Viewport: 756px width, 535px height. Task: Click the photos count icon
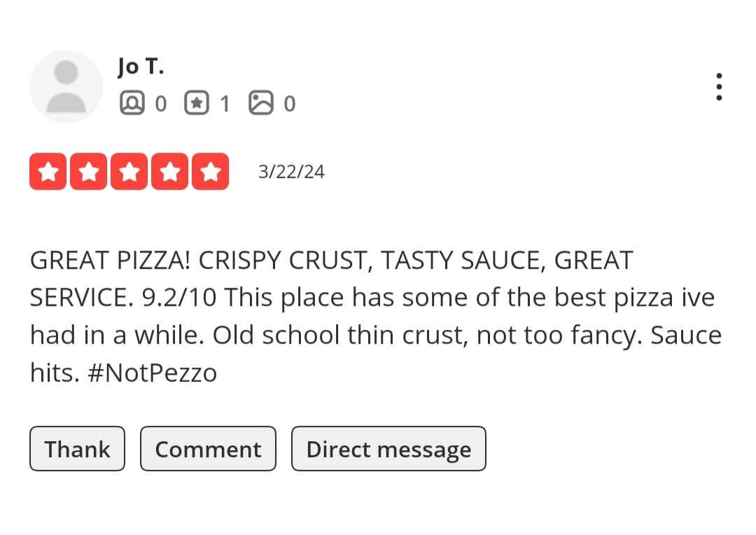[x=260, y=104]
